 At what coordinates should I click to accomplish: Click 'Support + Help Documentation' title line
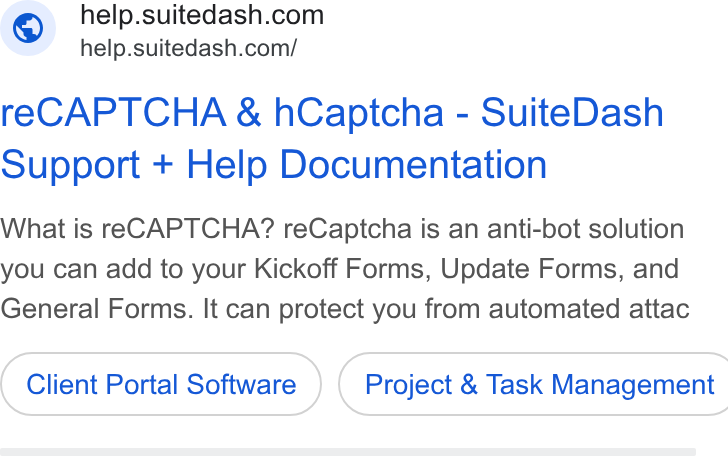(x=274, y=165)
